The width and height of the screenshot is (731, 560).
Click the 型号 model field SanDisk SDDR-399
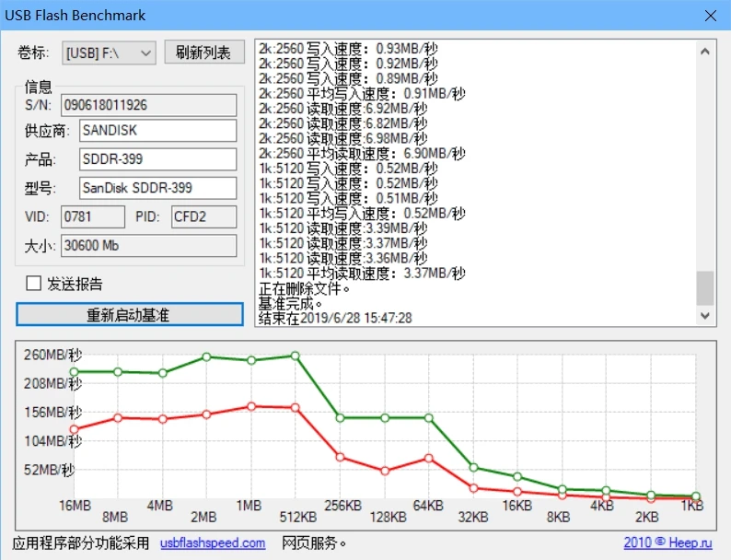point(157,188)
